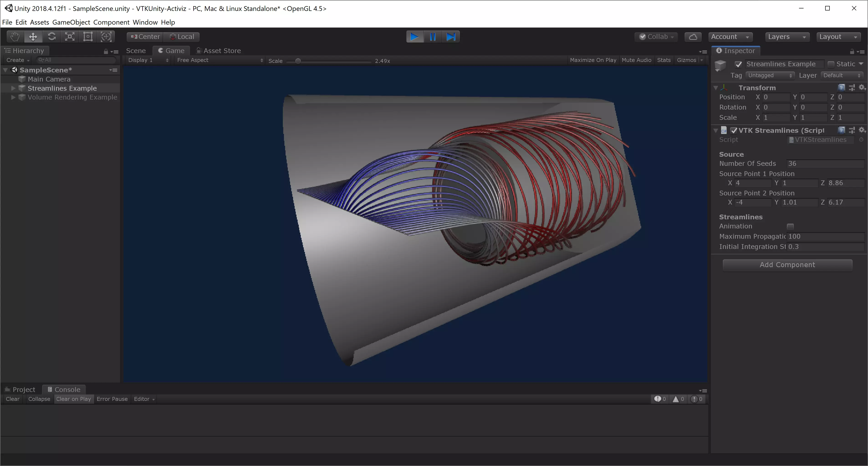The width and height of the screenshot is (868, 466).
Task: Switch to the Scene tab
Action: pyautogui.click(x=136, y=51)
